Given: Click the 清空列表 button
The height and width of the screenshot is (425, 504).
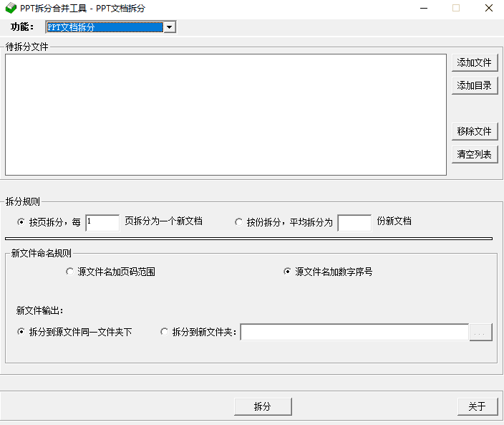Looking at the screenshot, I should 475,154.
